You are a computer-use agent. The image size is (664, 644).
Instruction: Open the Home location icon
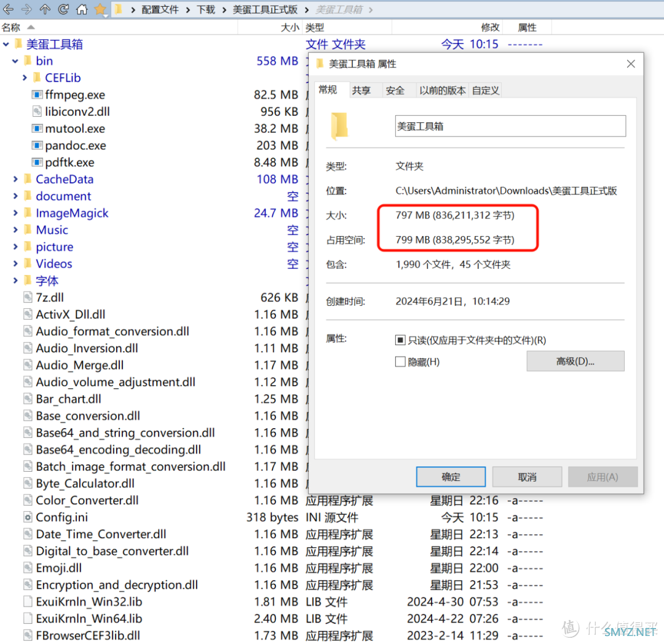click(x=82, y=9)
